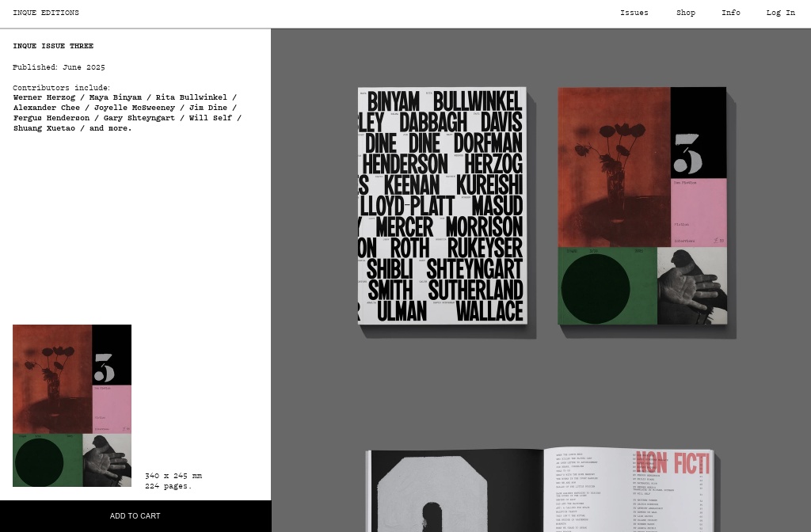View the typographic names cover image

click(x=442, y=206)
